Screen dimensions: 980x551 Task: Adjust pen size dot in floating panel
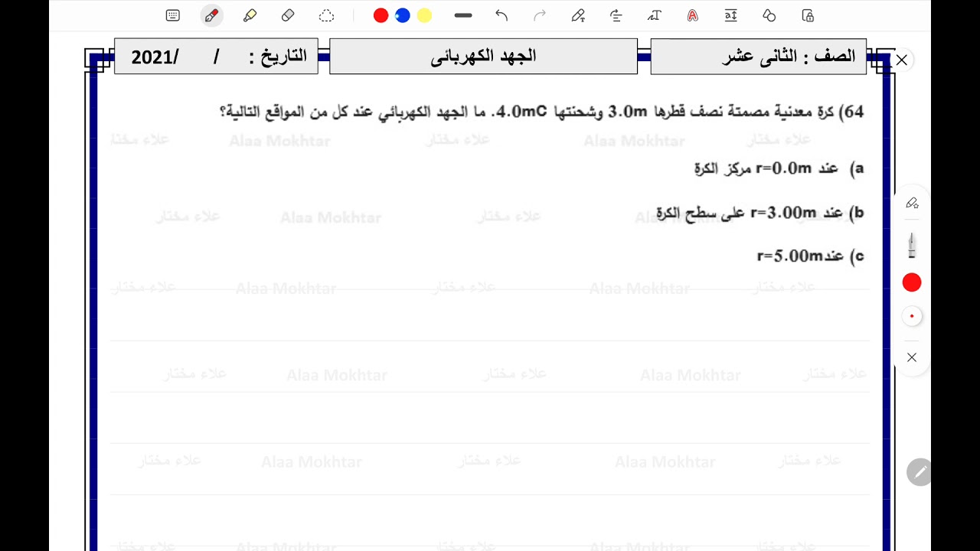coord(912,316)
